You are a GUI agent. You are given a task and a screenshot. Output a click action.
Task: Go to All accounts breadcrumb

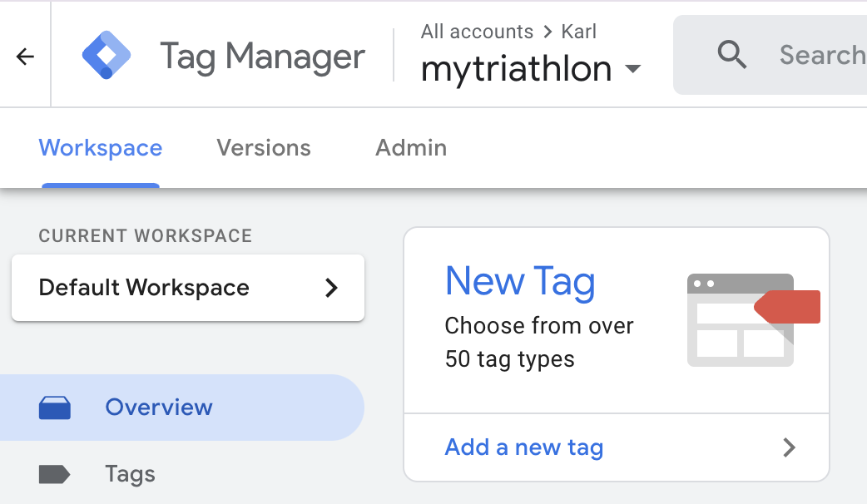point(477,32)
